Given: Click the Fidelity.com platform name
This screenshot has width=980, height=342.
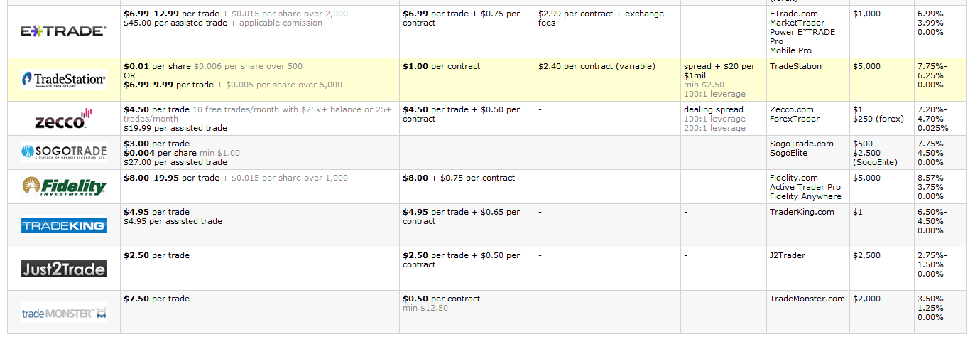Looking at the screenshot, I should coord(793,178).
